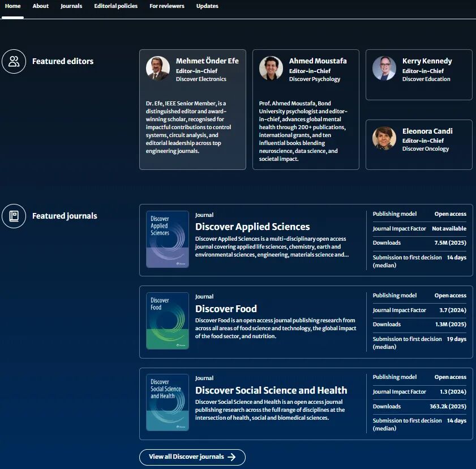Screen dimensions: 476x469
Task: Click the 3.7 (2024) impact factor value
Action: click(453, 310)
